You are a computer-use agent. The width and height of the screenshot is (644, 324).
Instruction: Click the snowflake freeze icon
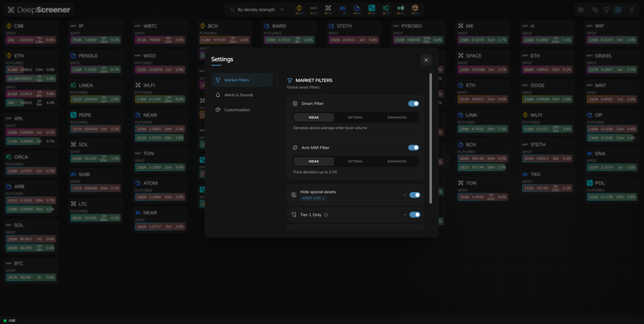581,10
